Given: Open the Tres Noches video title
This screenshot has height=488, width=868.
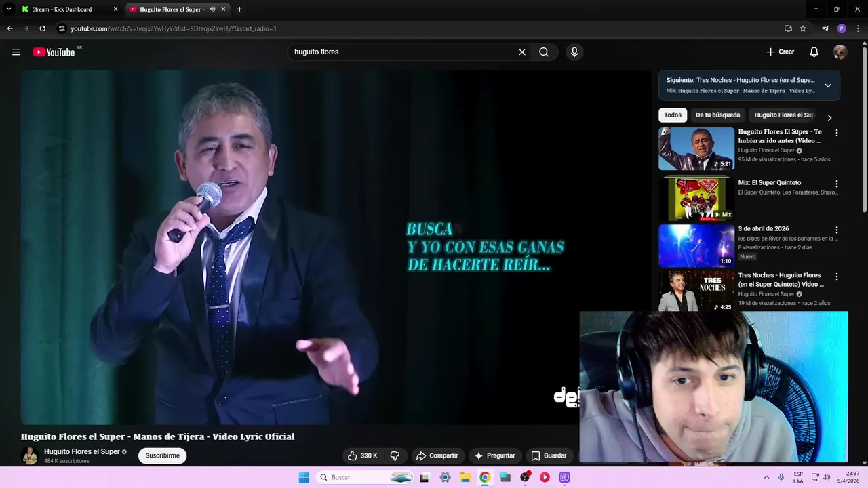Looking at the screenshot, I should 781,280.
